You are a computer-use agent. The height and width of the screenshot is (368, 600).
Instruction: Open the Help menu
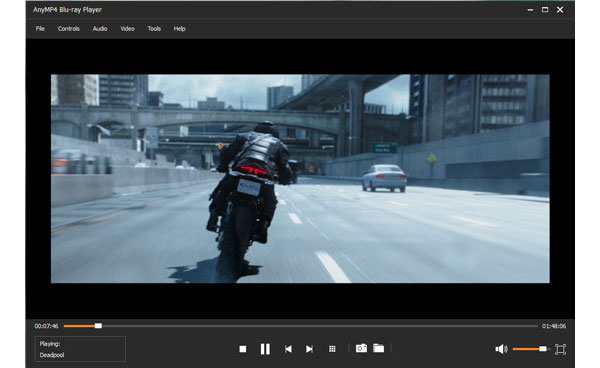(179, 29)
